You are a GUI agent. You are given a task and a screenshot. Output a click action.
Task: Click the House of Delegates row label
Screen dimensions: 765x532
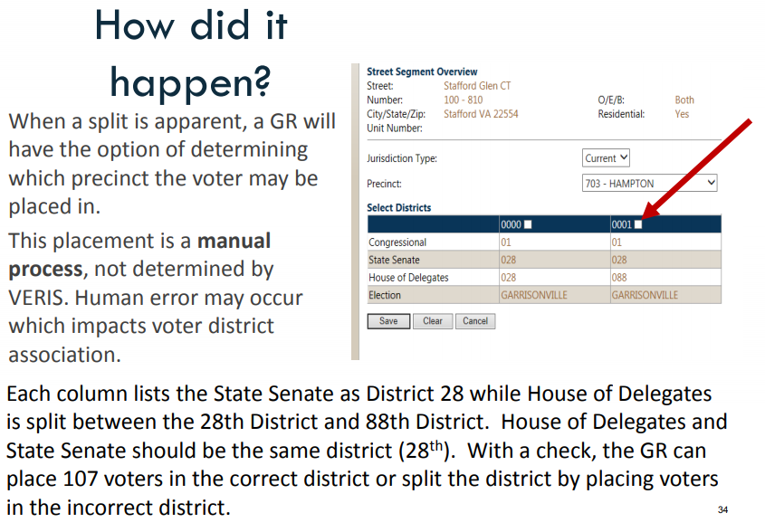coord(408,278)
